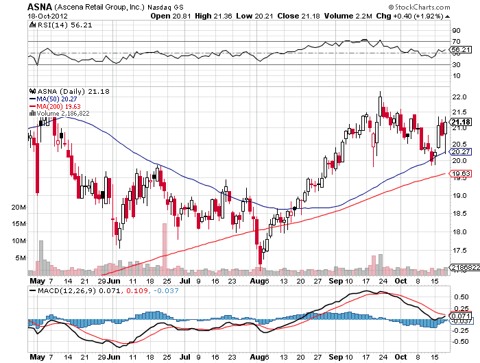Click the blue line swatch beside MA(50)
The image size is (480, 363).
[x=32, y=99]
